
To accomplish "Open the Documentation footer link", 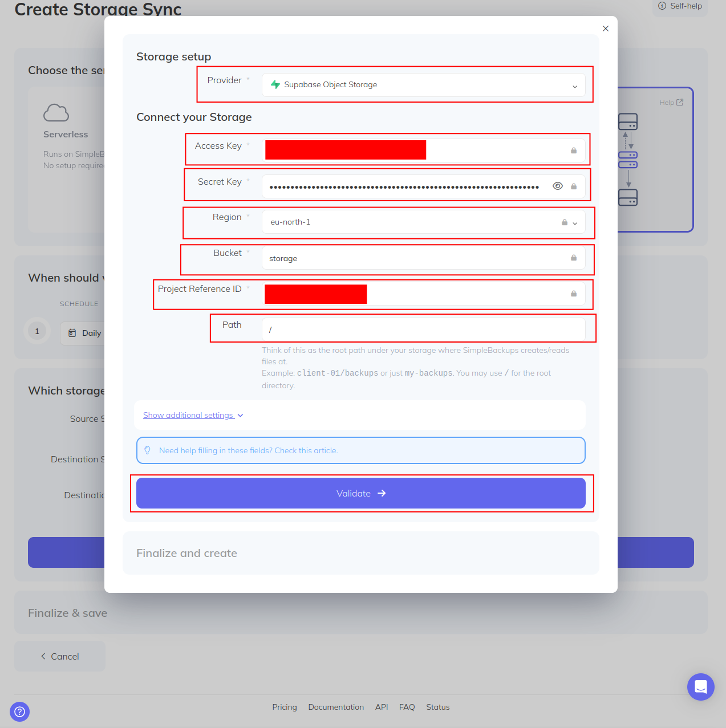I will (x=336, y=707).
